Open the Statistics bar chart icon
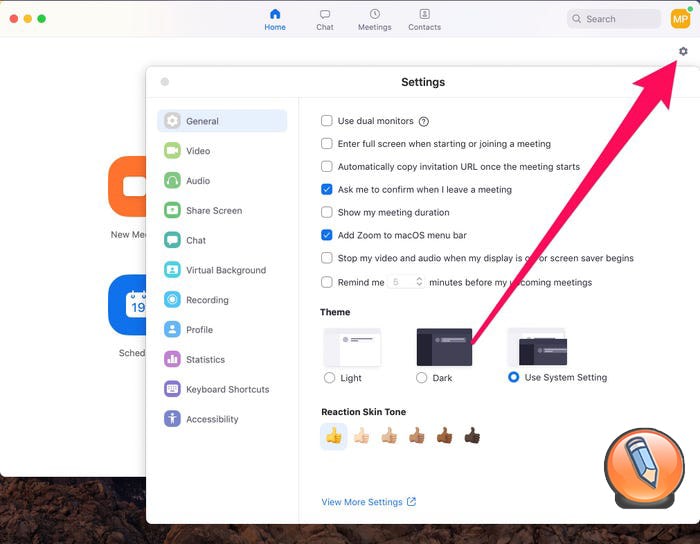Screen dimensions: 700x544 coord(172,359)
